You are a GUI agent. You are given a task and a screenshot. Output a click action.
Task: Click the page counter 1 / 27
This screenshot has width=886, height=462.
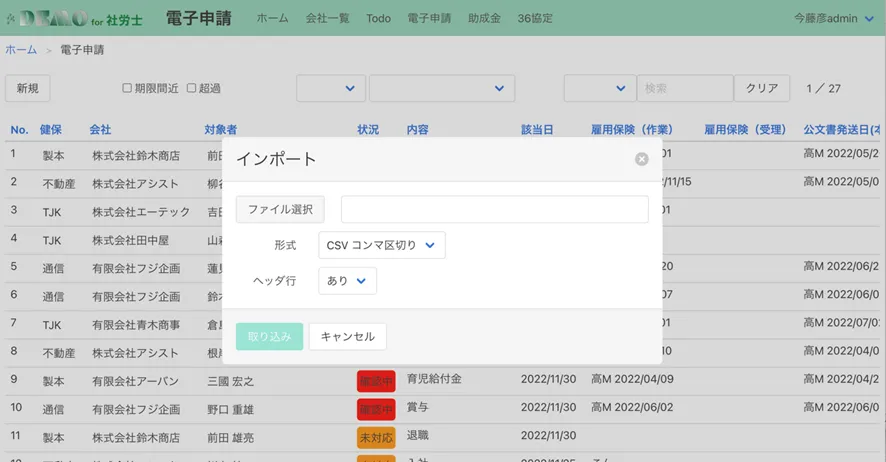point(823,88)
